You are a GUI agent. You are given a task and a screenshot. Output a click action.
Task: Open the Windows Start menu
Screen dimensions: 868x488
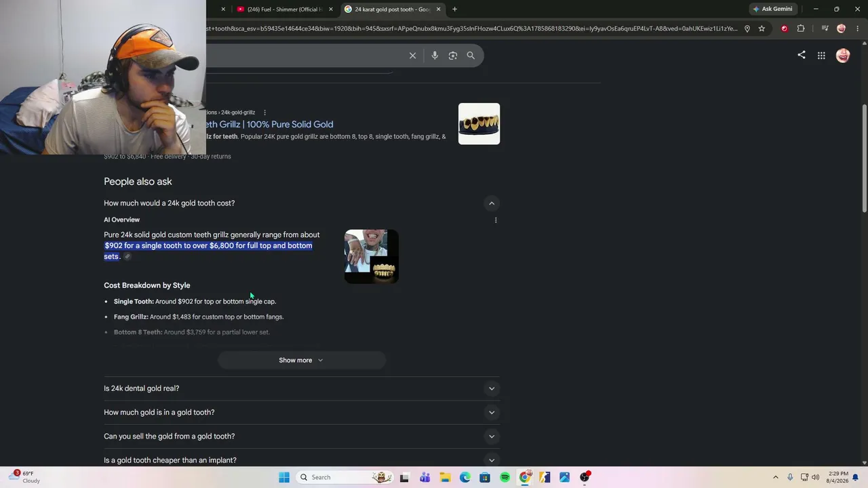point(284,477)
